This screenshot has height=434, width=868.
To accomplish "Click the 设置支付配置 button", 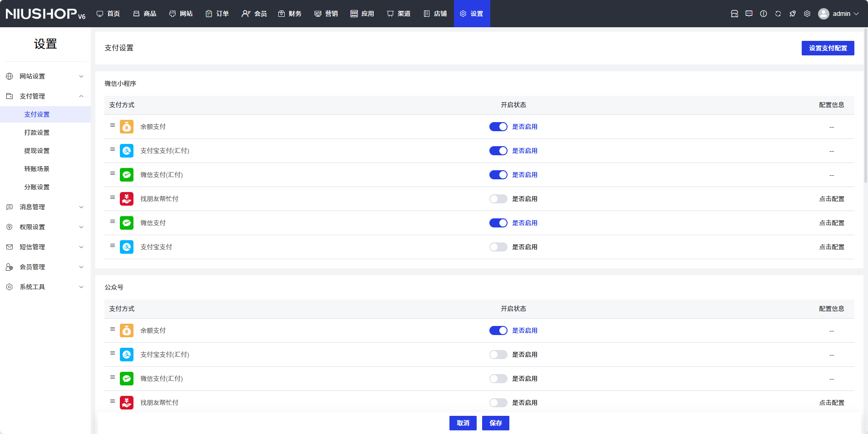I will coord(828,48).
